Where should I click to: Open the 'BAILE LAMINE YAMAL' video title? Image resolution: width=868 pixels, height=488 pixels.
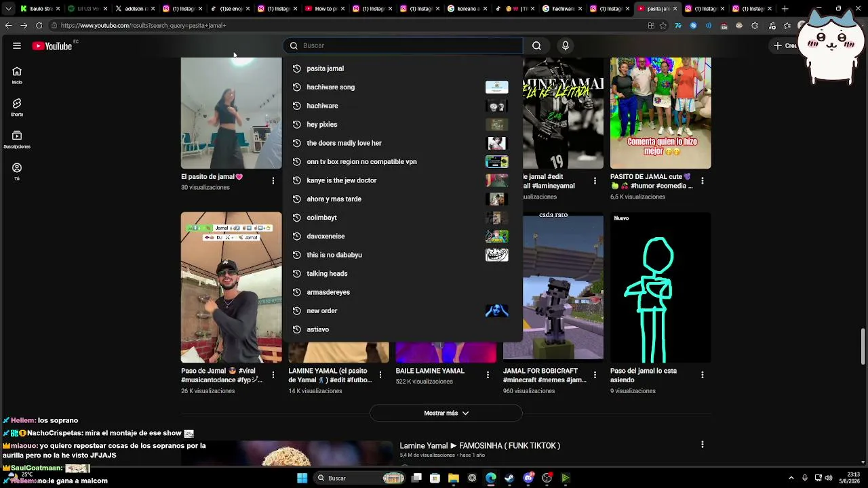coord(430,371)
